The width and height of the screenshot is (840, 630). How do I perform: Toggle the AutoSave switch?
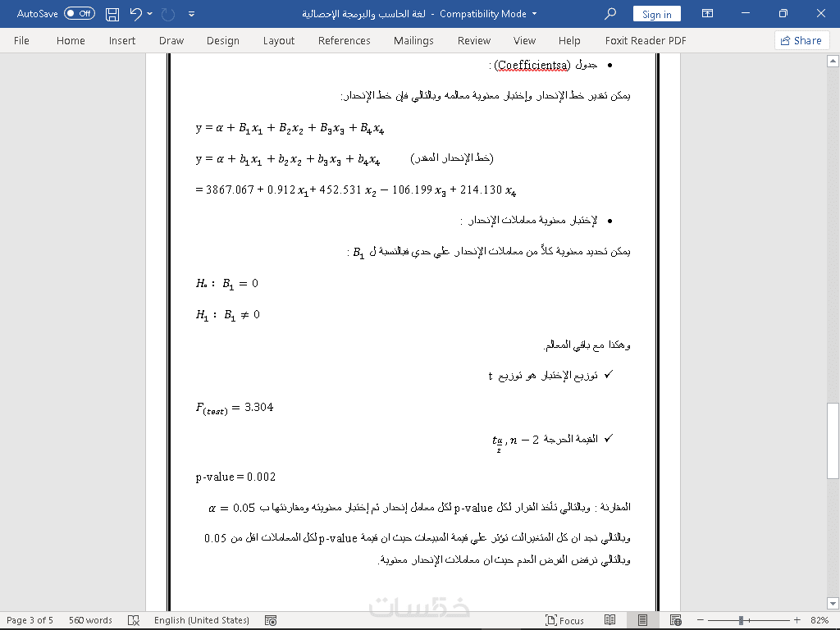coord(80,13)
